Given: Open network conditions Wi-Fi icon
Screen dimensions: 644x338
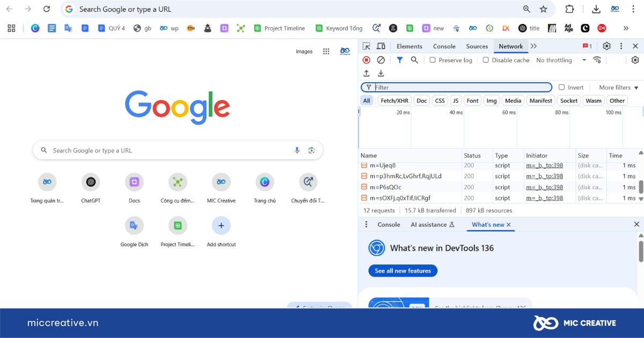Looking at the screenshot, I should 597,60.
